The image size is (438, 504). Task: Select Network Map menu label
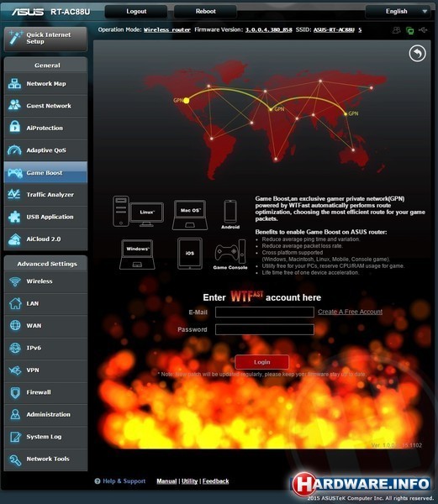pyautogui.click(x=46, y=83)
